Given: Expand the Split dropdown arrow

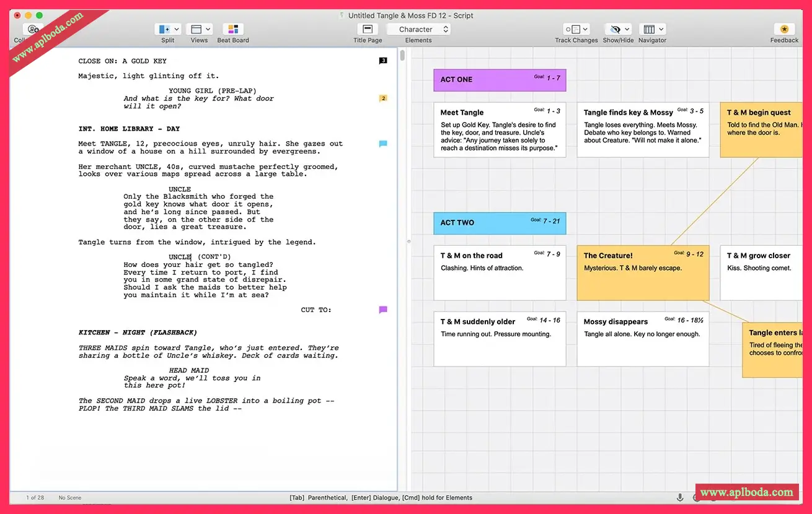Looking at the screenshot, I should (x=177, y=29).
